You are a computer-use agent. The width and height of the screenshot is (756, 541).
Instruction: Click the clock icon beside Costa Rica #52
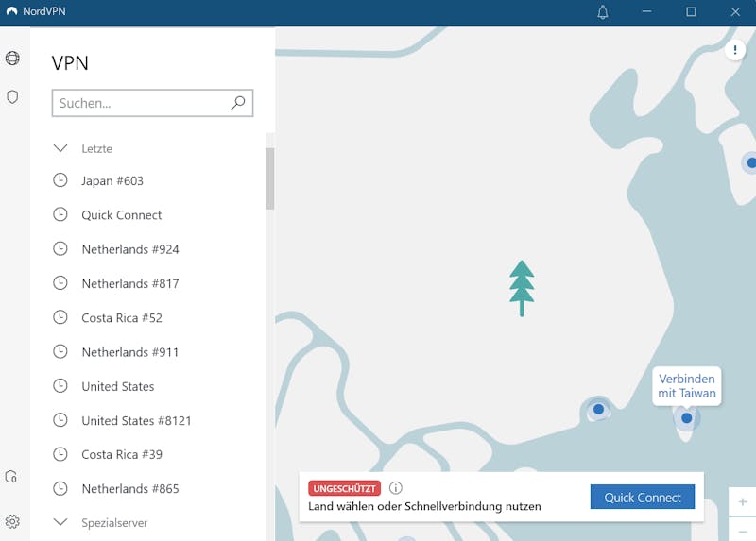(60, 317)
